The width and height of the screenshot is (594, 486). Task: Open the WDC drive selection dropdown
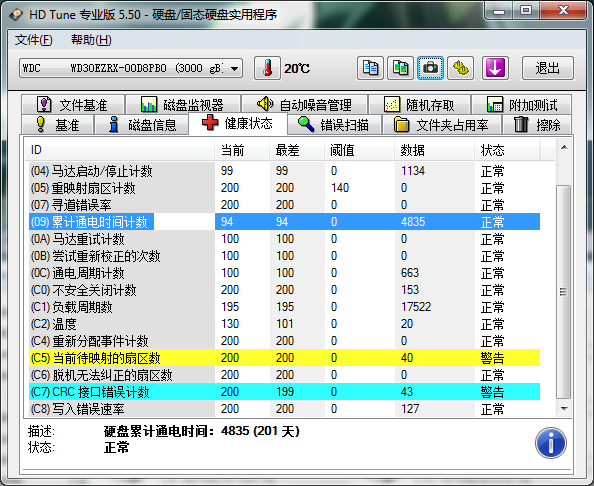coord(131,68)
